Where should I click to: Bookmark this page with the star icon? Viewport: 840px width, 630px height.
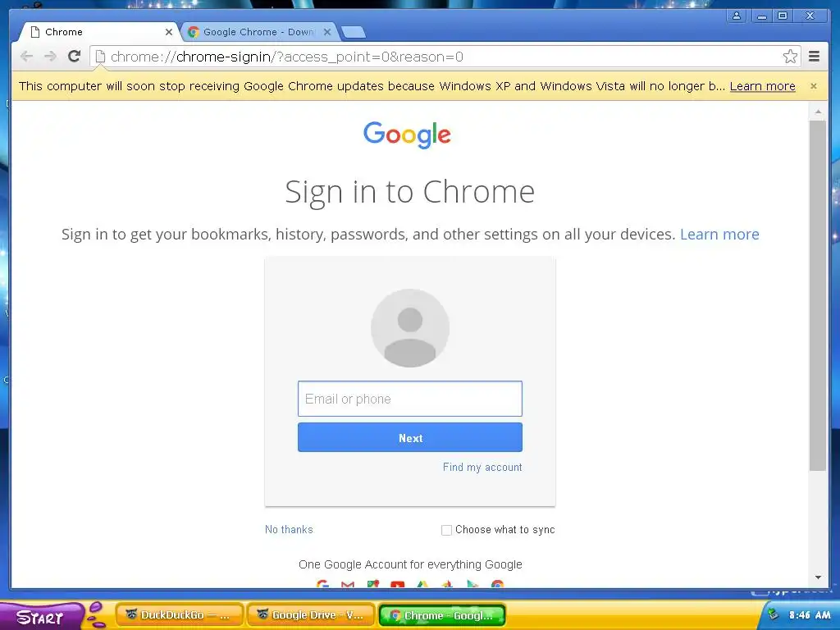click(x=790, y=57)
